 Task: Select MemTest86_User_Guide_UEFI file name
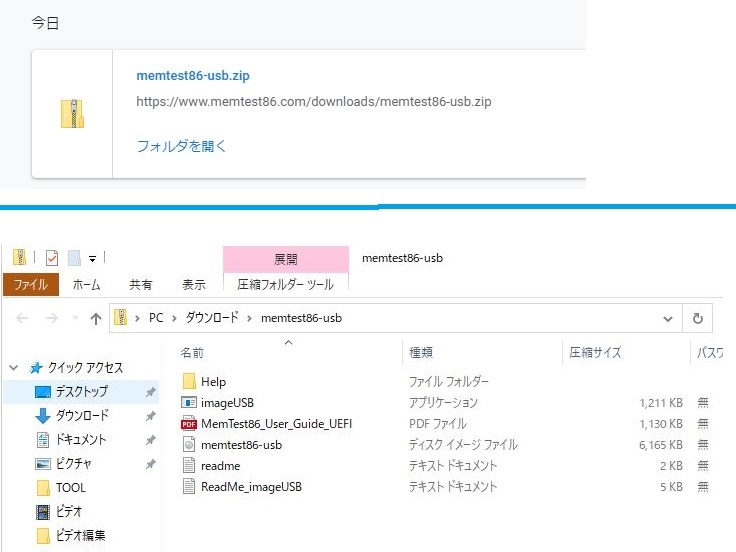coord(276,424)
